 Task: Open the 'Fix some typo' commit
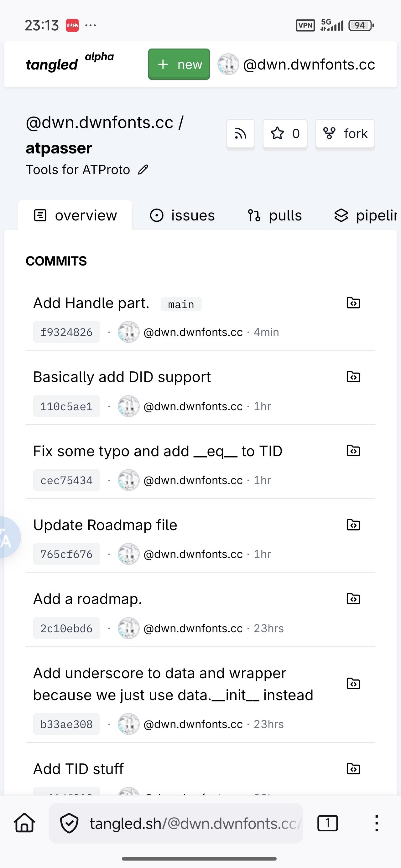[158, 451]
